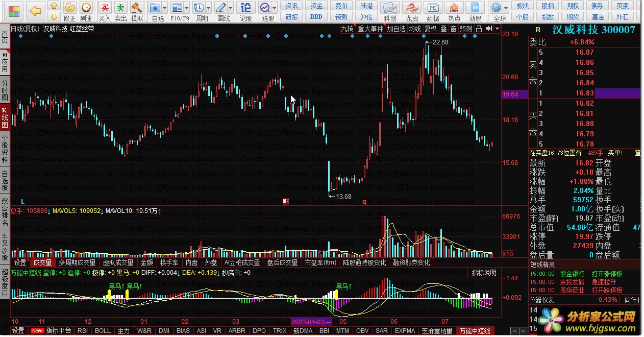Image resolution: width=644 pixels, height=337 pixels.
Task: Click the X10 volume scale label
Action: pyautogui.click(x=508, y=254)
